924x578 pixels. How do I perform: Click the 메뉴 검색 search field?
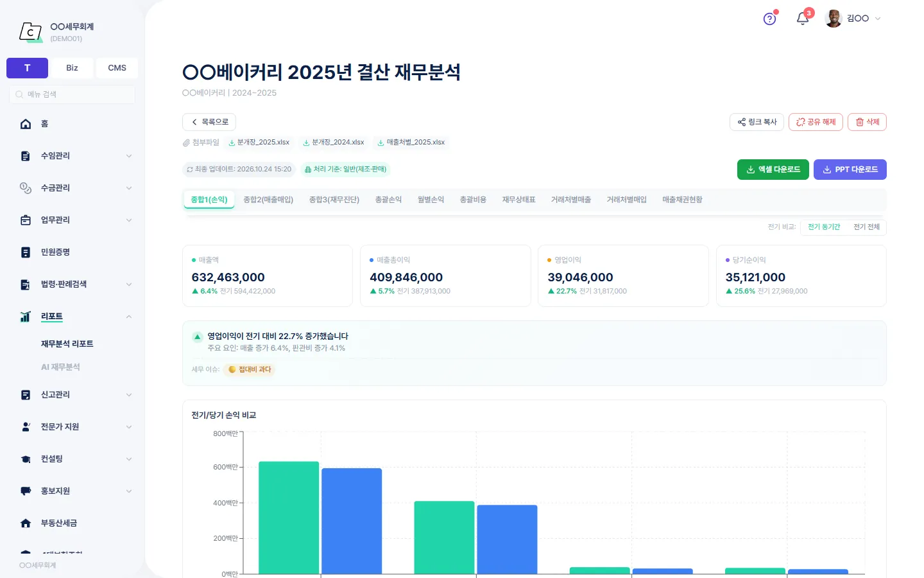pyautogui.click(x=72, y=94)
